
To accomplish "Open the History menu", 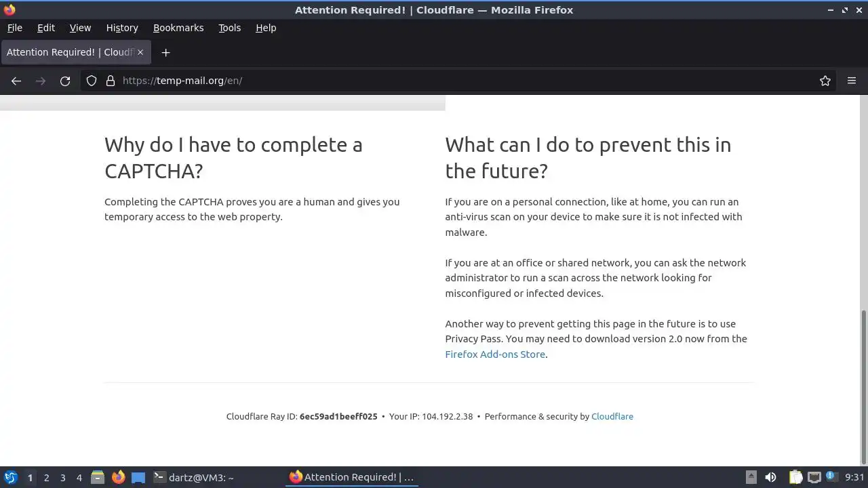I will pyautogui.click(x=122, y=28).
